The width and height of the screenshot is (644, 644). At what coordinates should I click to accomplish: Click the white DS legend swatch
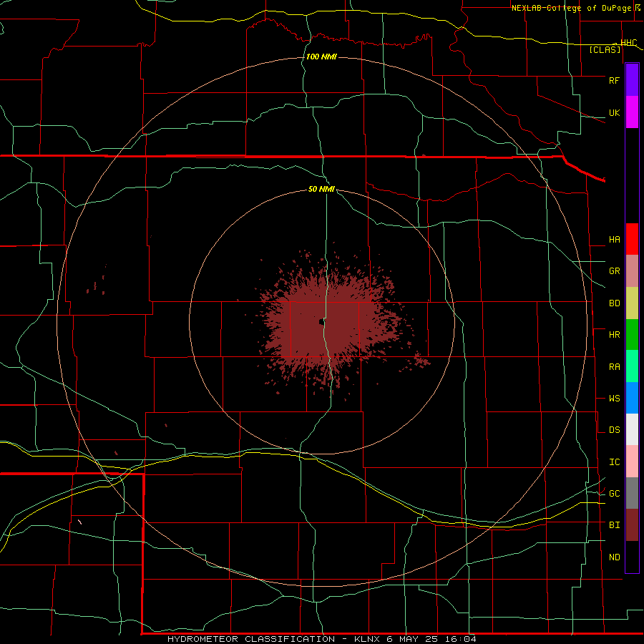point(632,429)
